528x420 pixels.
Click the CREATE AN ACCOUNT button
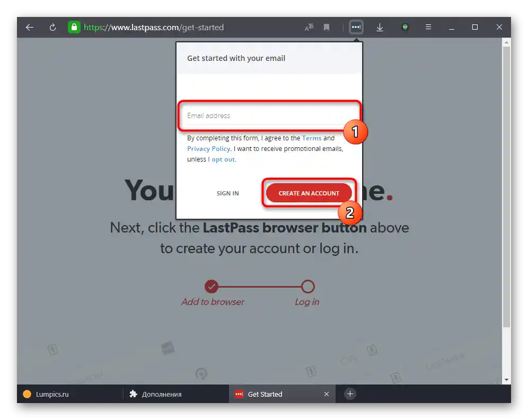tap(309, 193)
